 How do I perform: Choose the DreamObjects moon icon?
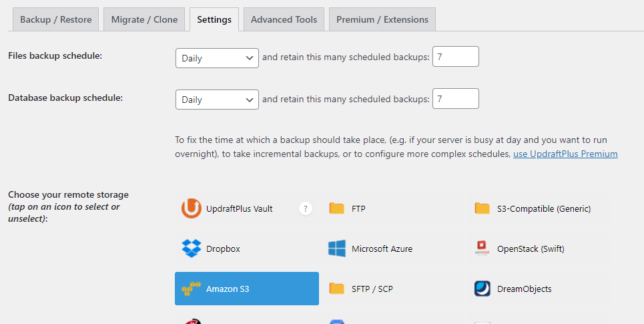click(x=482, y=289)
